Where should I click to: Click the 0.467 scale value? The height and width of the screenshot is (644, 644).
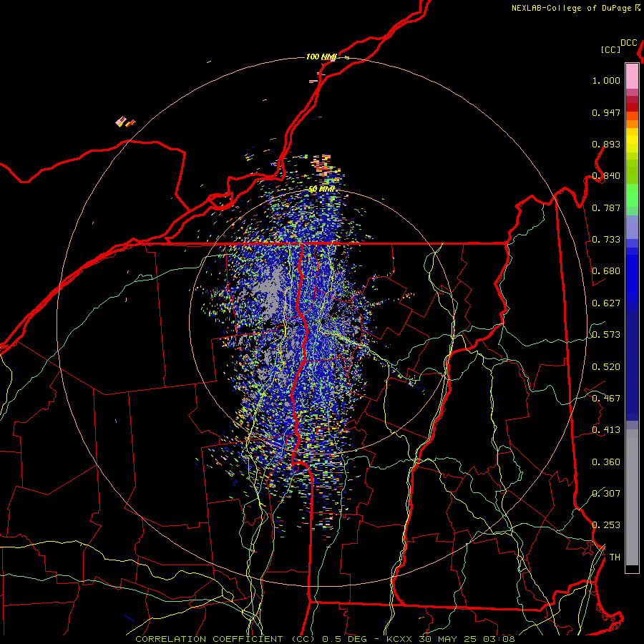click(x=606, y=399)
